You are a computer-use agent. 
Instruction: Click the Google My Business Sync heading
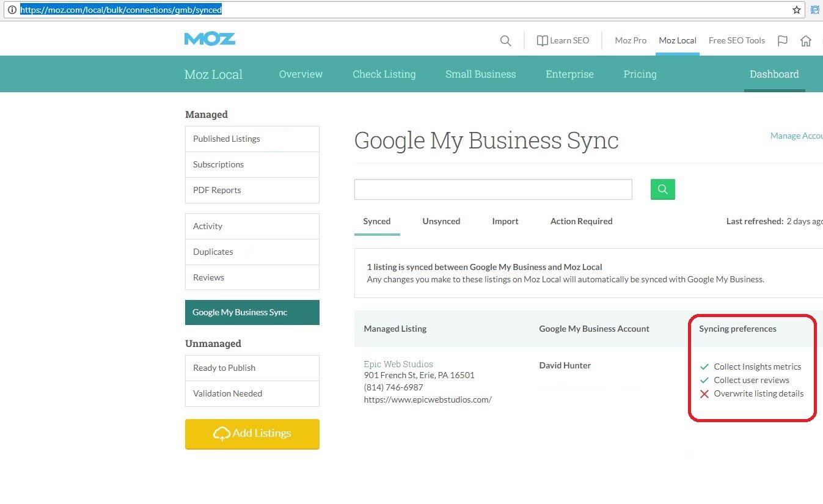[x=486, y=141]
